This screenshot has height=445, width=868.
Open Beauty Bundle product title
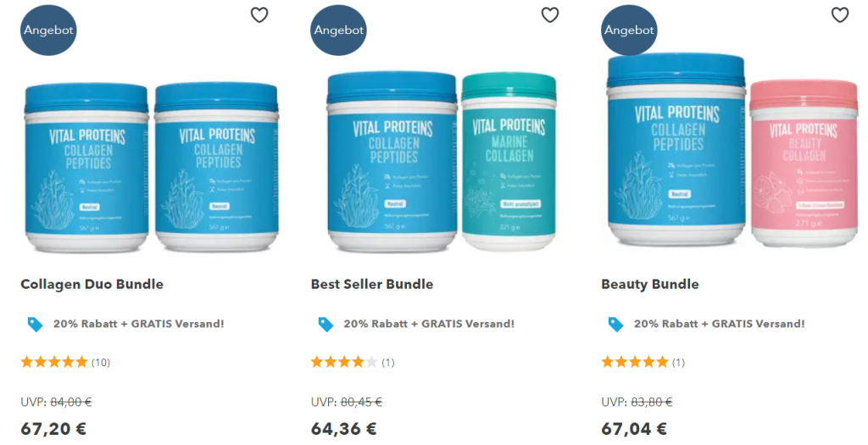click(x=650, y=285)
